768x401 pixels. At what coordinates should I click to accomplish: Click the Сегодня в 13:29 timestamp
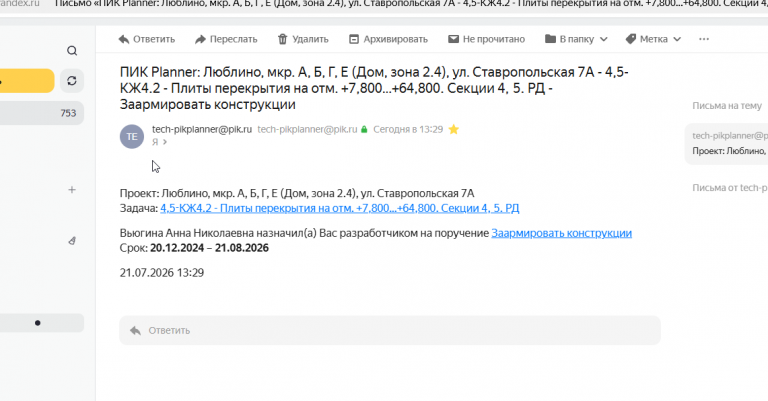pos(408,129)
